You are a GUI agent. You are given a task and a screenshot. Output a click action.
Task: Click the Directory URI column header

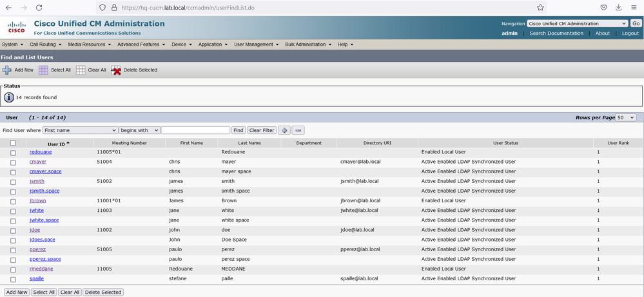point(377,143)
